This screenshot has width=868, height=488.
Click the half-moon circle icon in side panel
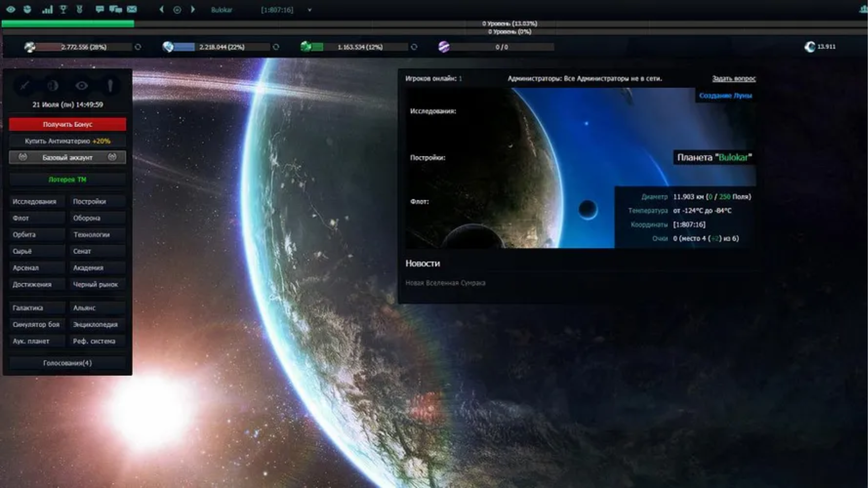[x=53, y=85]
